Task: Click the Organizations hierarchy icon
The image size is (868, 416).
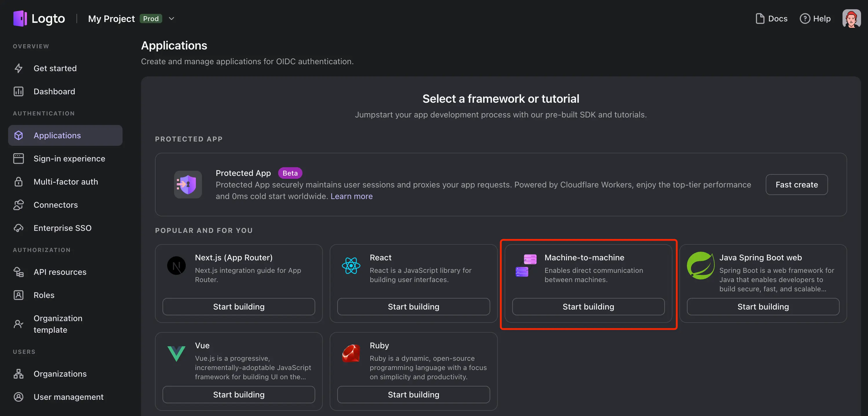Action: [x=19, y=373]
